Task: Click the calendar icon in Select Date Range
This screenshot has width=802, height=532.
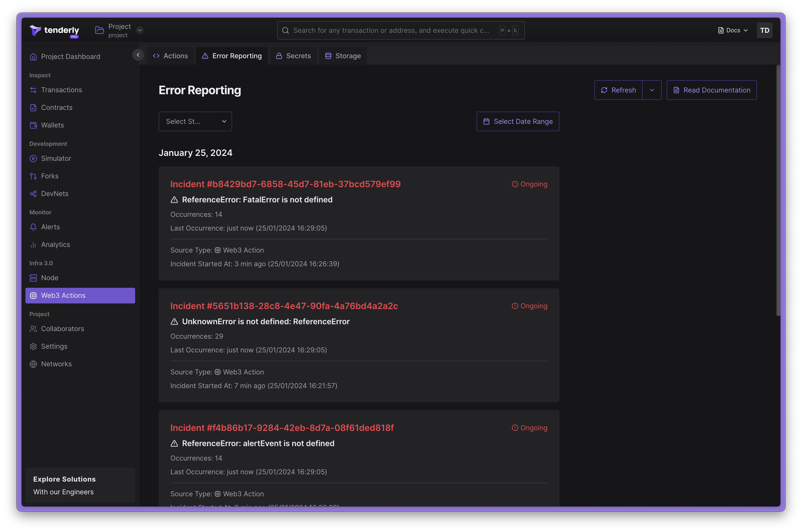Action: point(486,121)
